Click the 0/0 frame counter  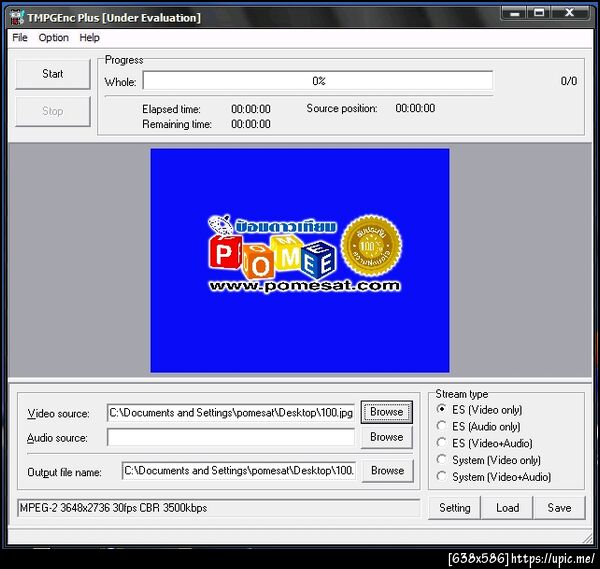pyautogui.click(x=569, y=81)
